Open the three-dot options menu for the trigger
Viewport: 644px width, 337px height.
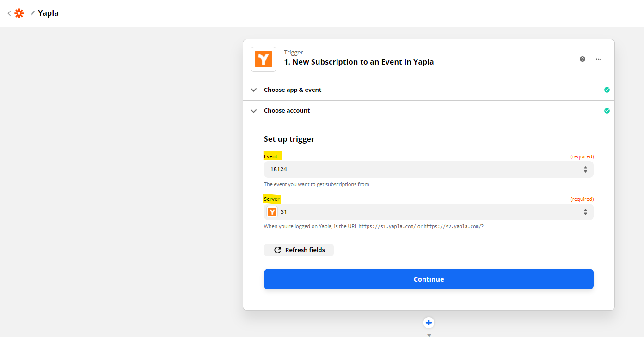point(599,59)
